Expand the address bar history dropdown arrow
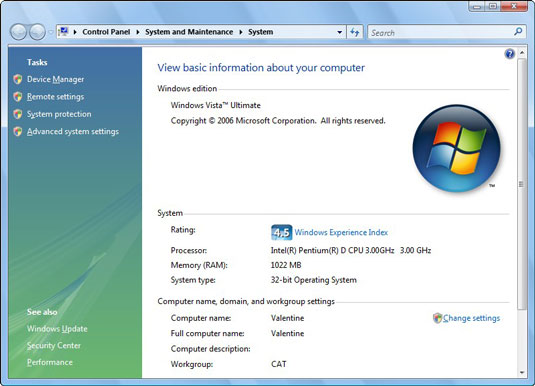The image size is (535, 386). 339,32
